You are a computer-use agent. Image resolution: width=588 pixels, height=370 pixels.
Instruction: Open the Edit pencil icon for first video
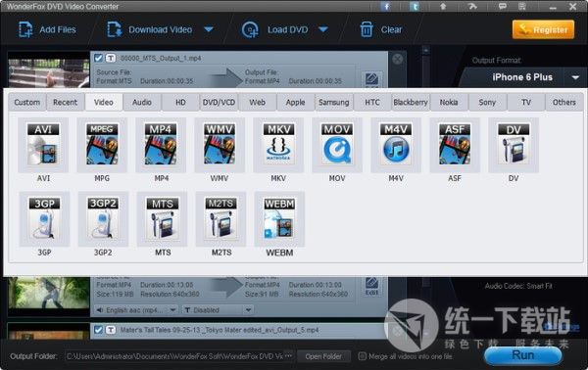pyautogui.click(x=371, y=79)
